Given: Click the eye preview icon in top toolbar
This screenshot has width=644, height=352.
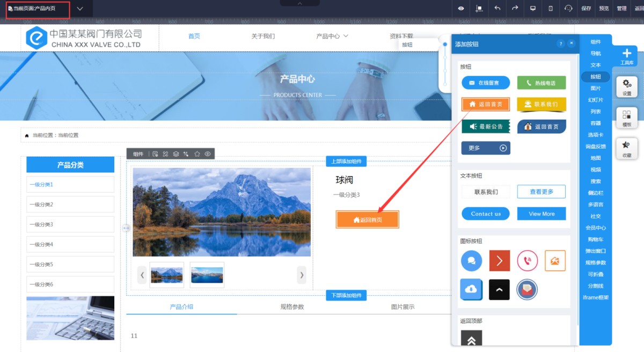Looking at the screenshot, I should [x=461, y=8].
